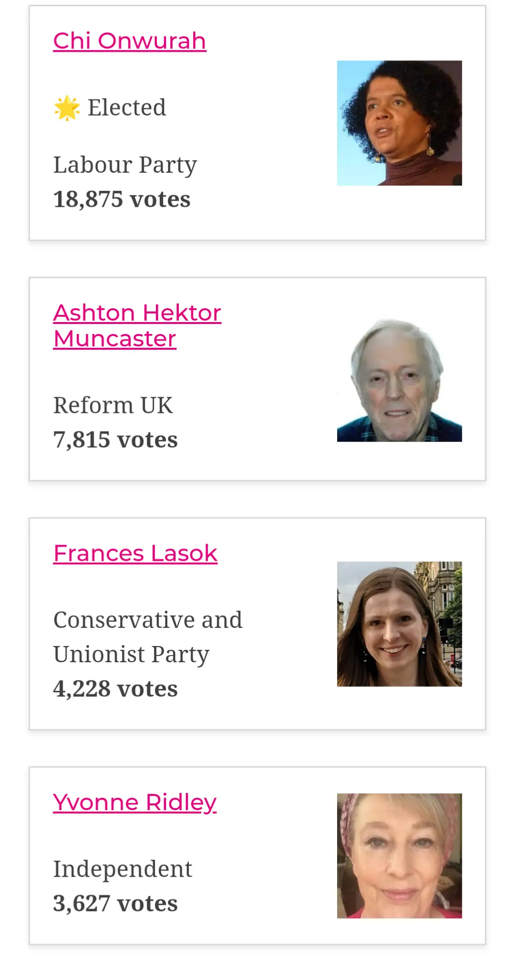The image size is (515, 980).
Task: Click the 7,815 votes count
Action: point(115,440)
